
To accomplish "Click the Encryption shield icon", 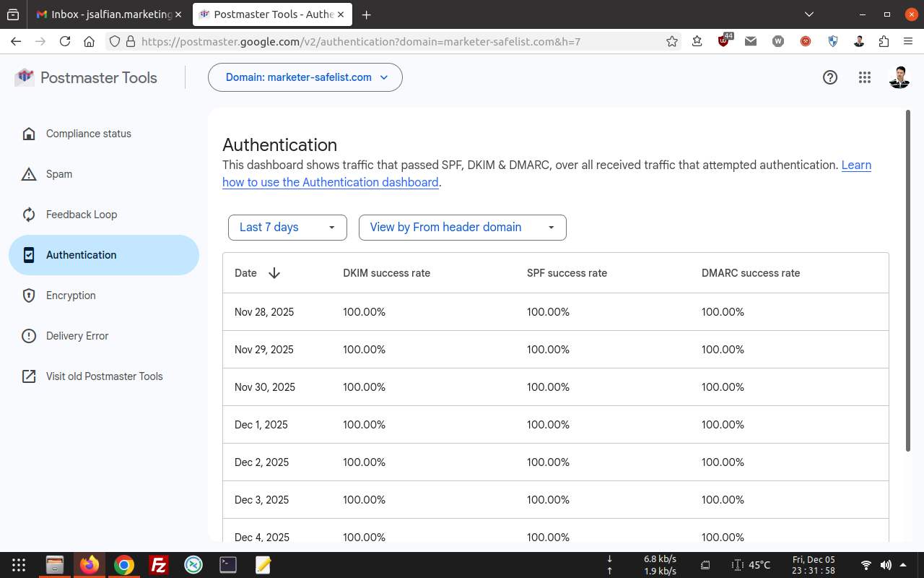I will 29,296.
